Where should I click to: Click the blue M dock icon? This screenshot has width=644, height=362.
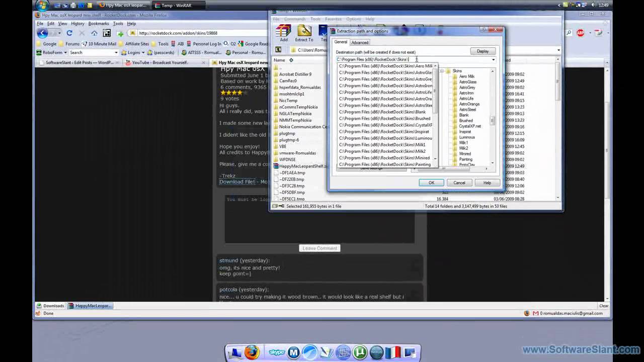(x=294, y=352)
